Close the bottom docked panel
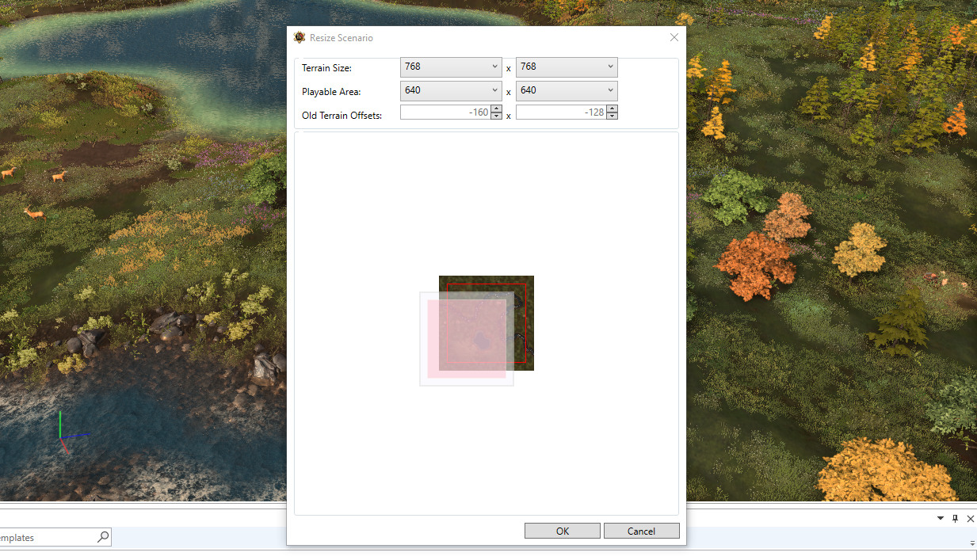The height and width of the screenshot is (560, 977). (971, 518)
